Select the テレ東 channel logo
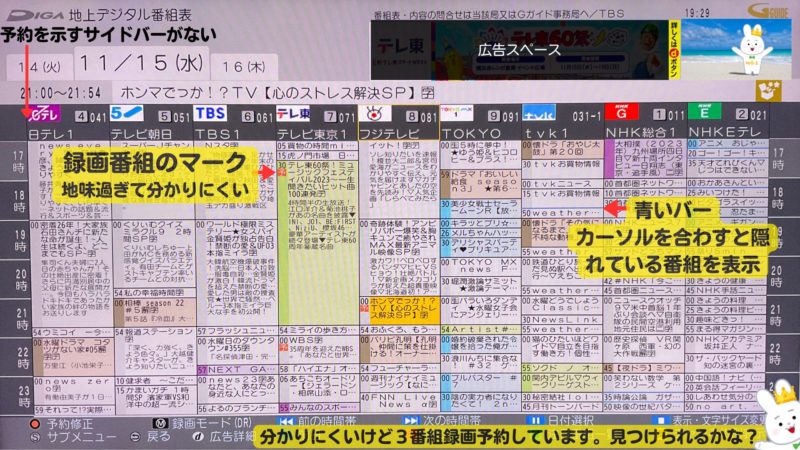Viewport: 800px width, 450px height. click(293, 114)
